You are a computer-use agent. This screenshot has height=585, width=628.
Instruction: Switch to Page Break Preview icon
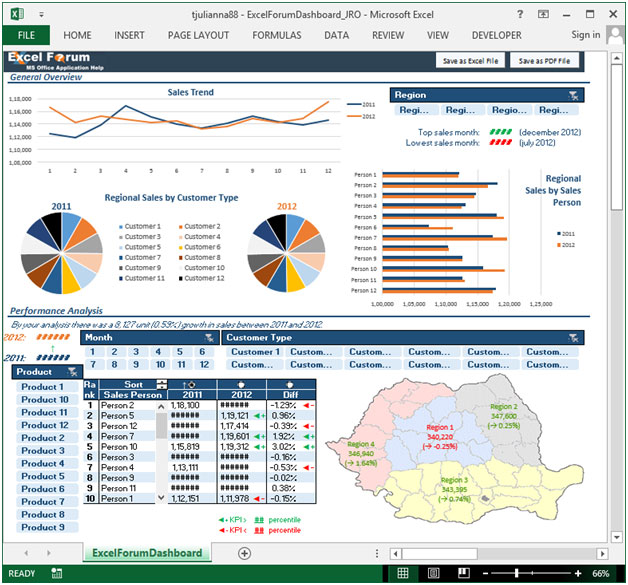pyautogui.click(x=464, y=573)
